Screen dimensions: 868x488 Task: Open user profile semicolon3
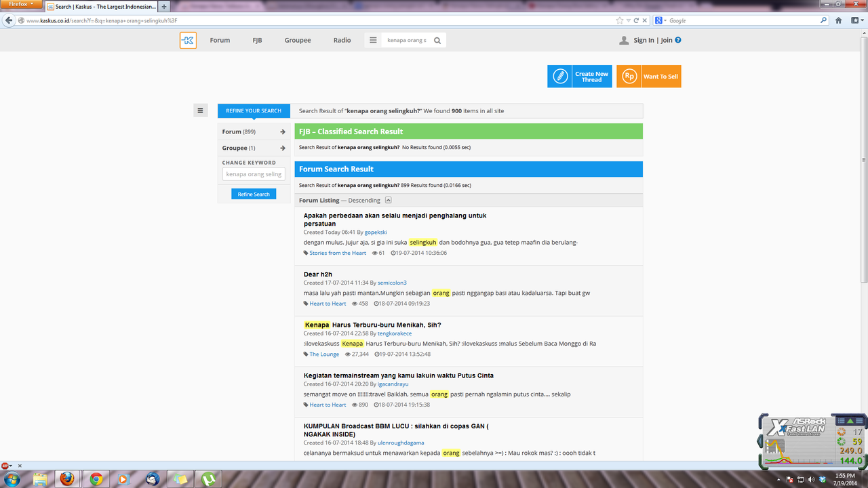[392, 283]
